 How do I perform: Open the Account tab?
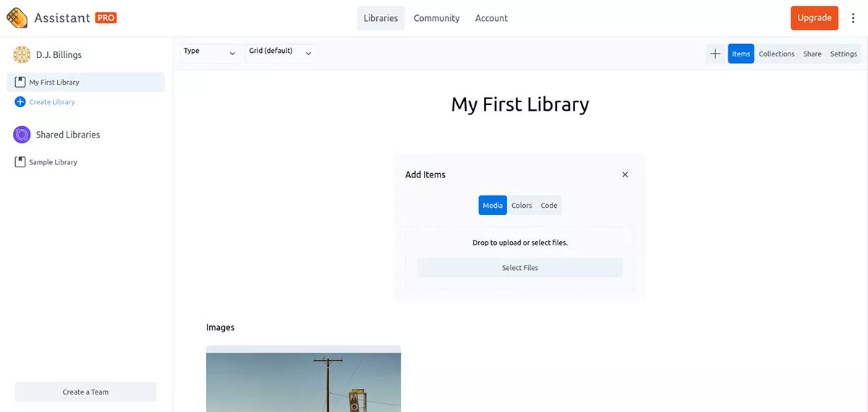[x=491, y=18]
